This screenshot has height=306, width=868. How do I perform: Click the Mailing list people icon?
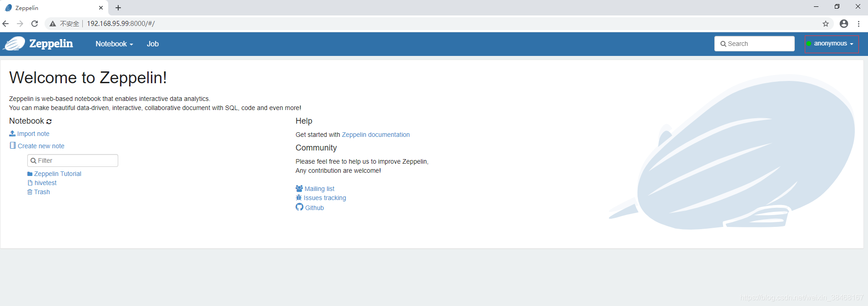(299, 188)
